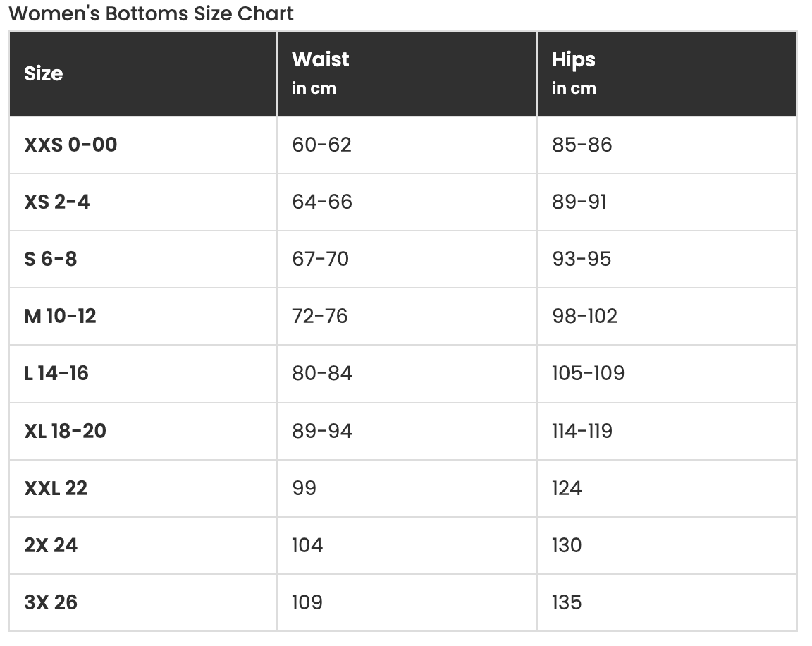Click the 105-109 hips measurement cell
The width and height of the screenshot is (812, 646).
(x=588, y=373)
